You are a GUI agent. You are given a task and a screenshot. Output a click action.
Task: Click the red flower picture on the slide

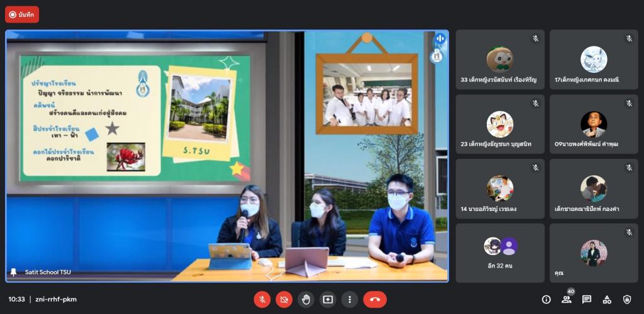(x=126, y=157)
